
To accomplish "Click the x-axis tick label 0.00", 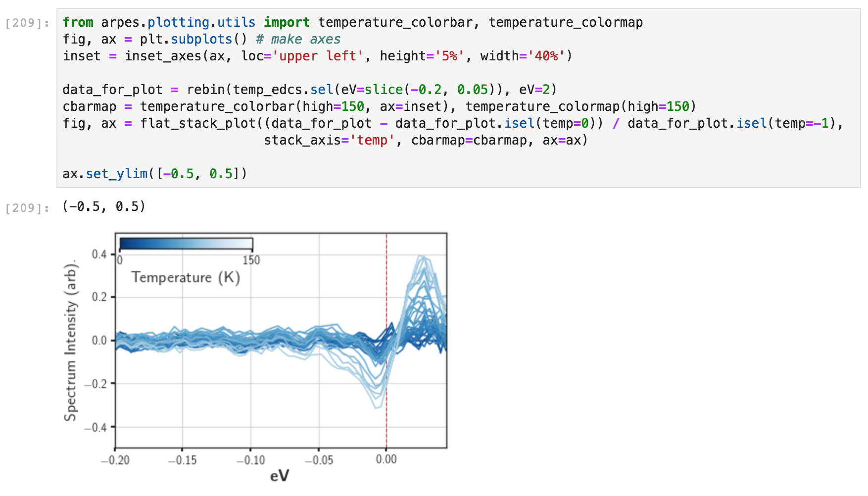I will pos(386,459).
